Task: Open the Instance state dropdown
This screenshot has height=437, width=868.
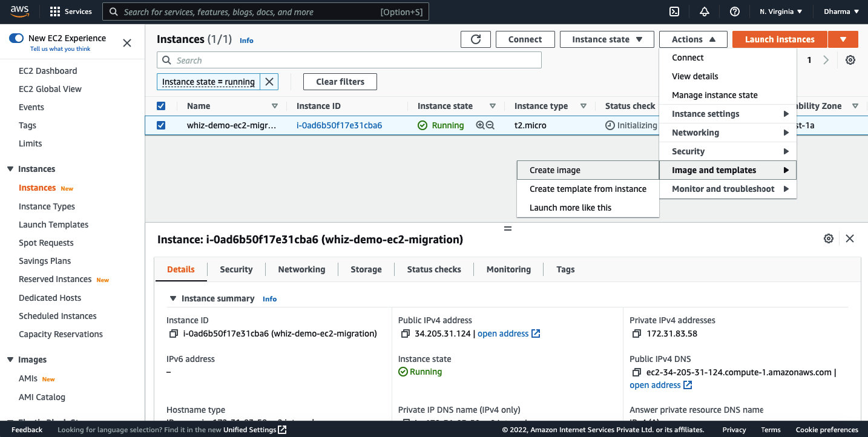Action: pyautogui.click(x=607, y=39)
